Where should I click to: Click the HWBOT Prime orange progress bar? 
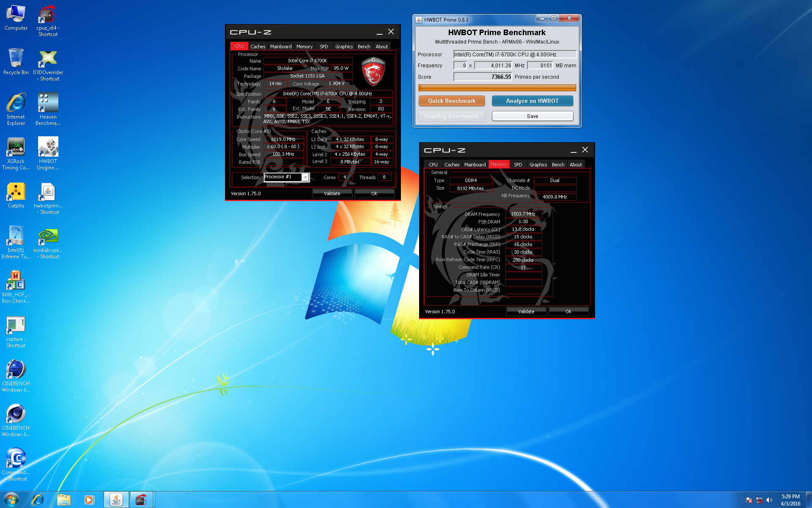[x=497, y=88]
